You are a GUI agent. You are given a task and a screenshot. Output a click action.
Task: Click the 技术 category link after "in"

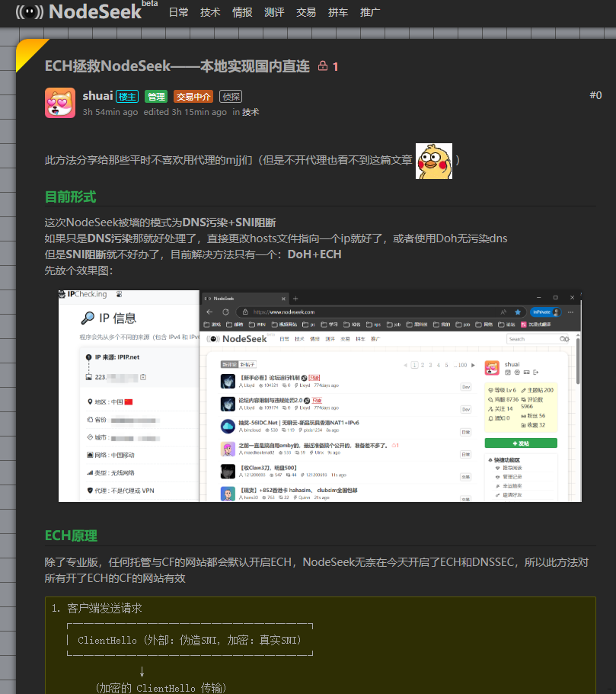[x=251, y=112]
